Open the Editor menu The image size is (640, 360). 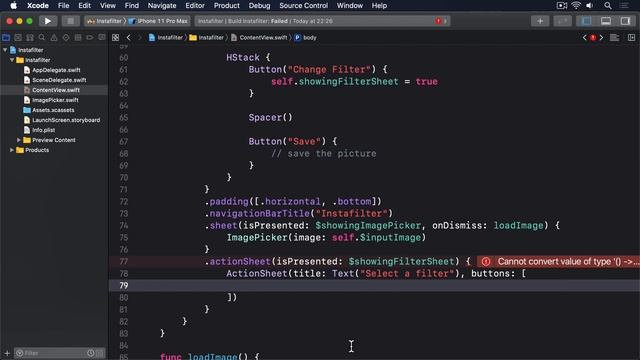coord(195,6)
